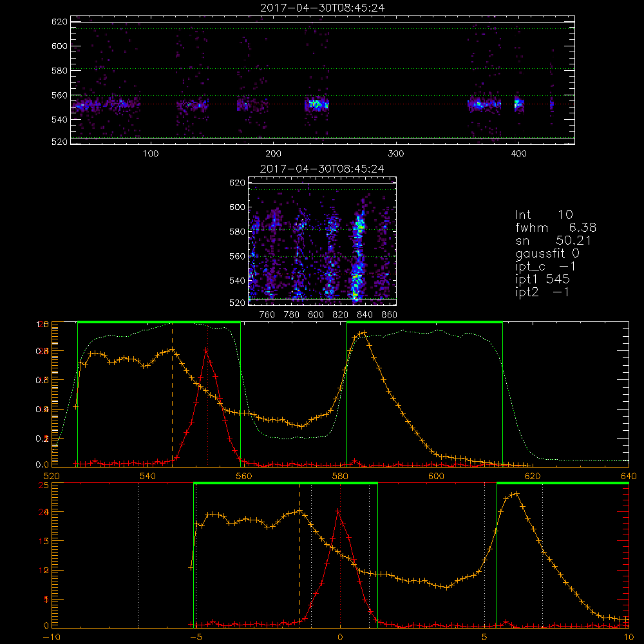Click x-axis label 840 on the middle plot
This screenshot has width=644, height=644.
click(x=365, y=315)
